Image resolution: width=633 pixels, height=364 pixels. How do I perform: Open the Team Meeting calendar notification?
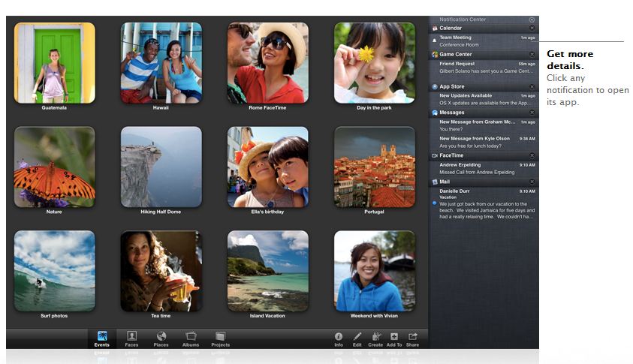click(x=484, y=41)
